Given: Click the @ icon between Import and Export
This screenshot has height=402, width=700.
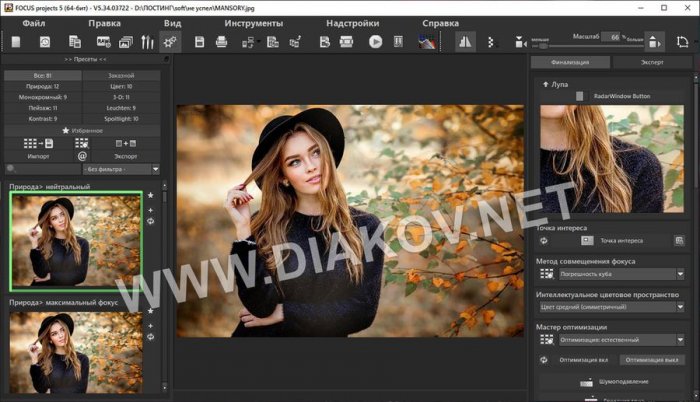Looking at the screenshot, I should [x=82, y=156].
